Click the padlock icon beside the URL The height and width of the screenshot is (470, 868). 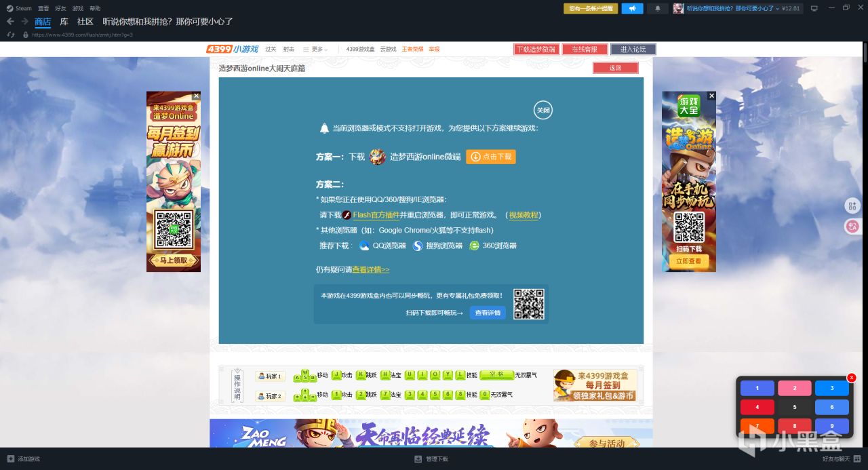point(26,35)
